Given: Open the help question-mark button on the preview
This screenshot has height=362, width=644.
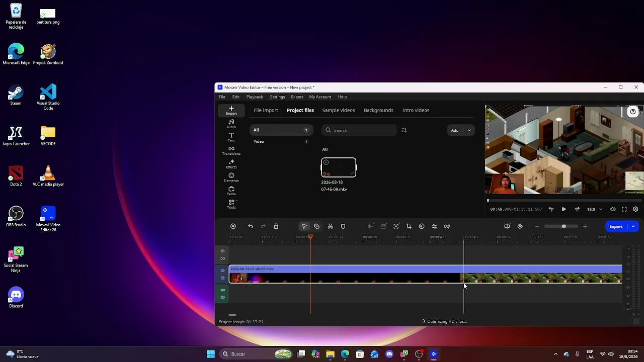Looking at the screenshot, I should 633,112.
